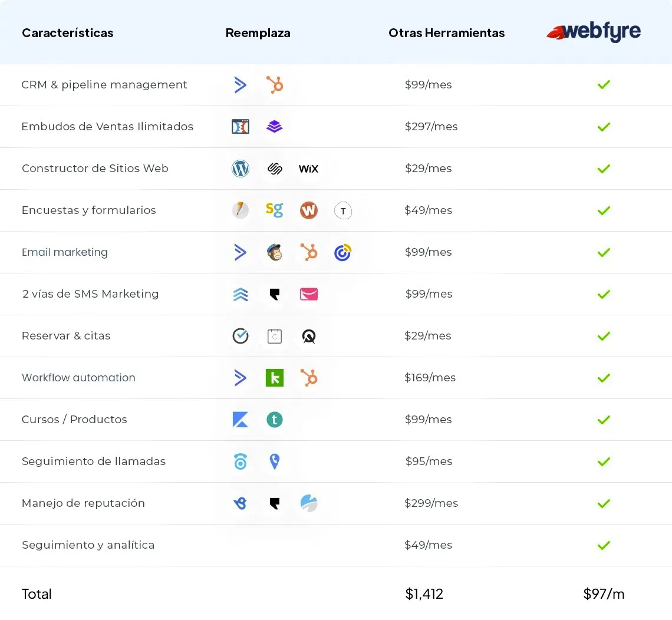Click the Calendly icon in Reservar row
The image size is (672, 620).
(x=241, y=336)
